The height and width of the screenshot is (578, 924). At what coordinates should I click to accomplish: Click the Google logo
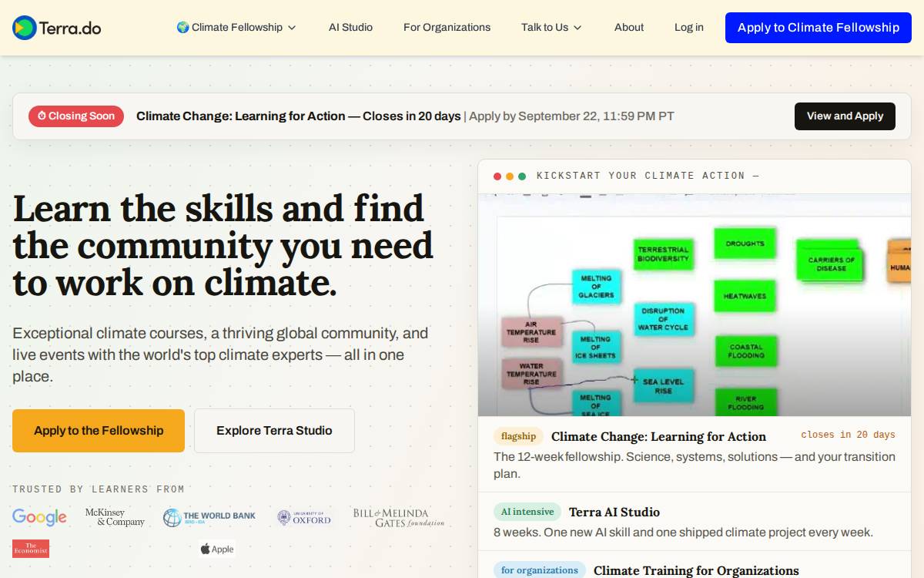(x=39, y=517)
